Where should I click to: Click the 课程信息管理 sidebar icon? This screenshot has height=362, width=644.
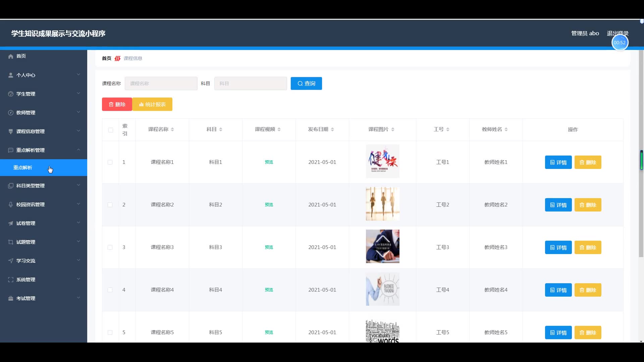[x=11, y=131]
